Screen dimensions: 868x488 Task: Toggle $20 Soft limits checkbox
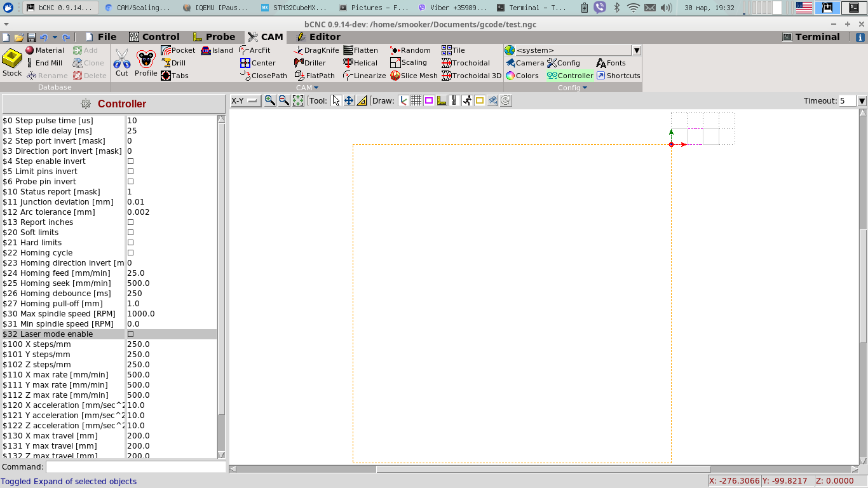(x=131, y=233)
